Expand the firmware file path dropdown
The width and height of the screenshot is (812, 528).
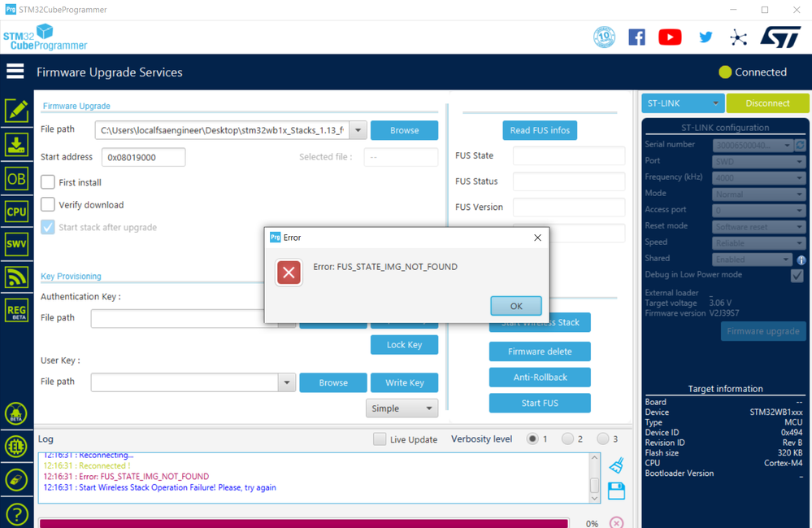point(358,130)
